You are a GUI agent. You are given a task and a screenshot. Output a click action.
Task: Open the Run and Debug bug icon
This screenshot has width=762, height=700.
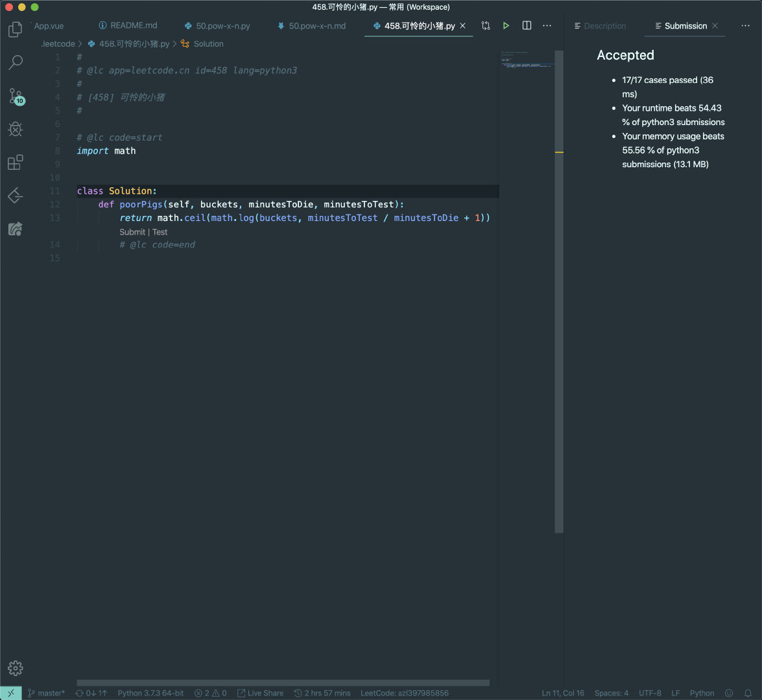15,129
